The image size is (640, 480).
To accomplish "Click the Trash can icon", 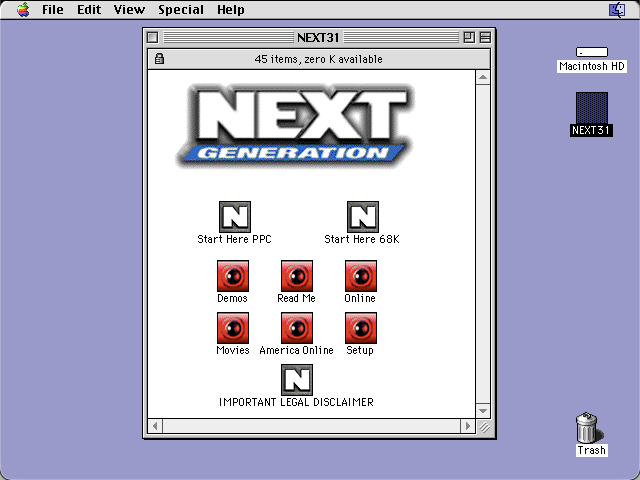I will (588, 427).
